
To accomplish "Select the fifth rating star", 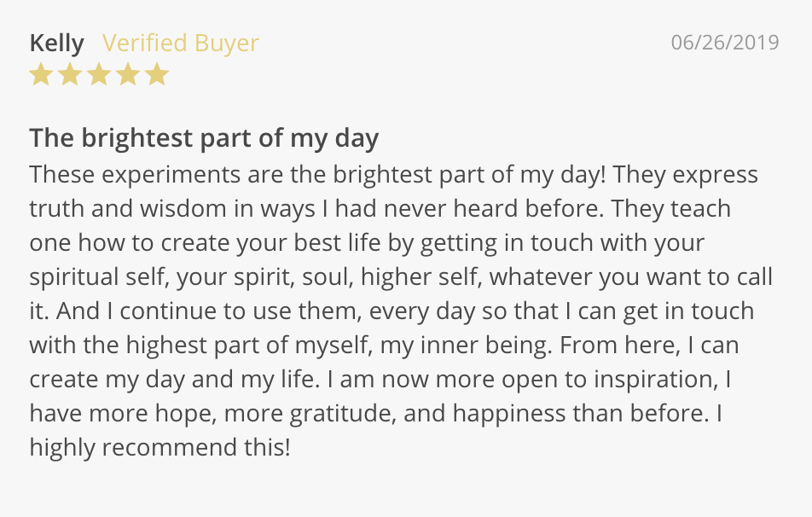I will (157, 75).
